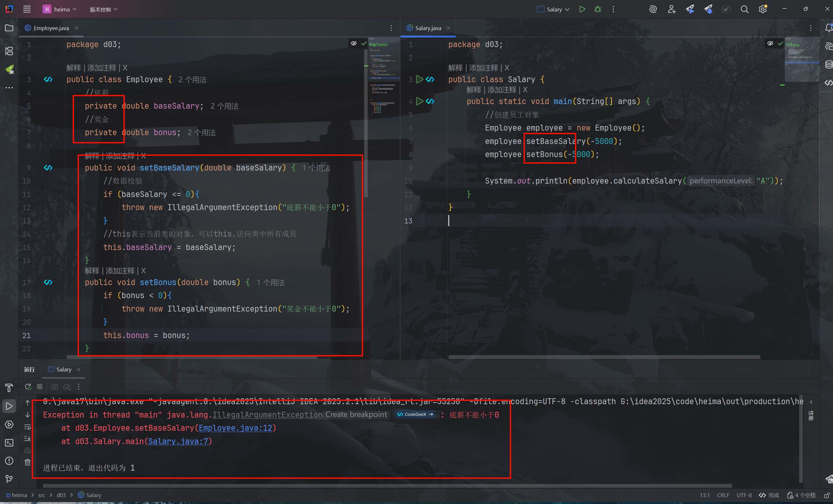The width and height of the screenshot is (833, 504).
Task: Switch to the Employee.java editor tab
Action: [x=51, y=28]
